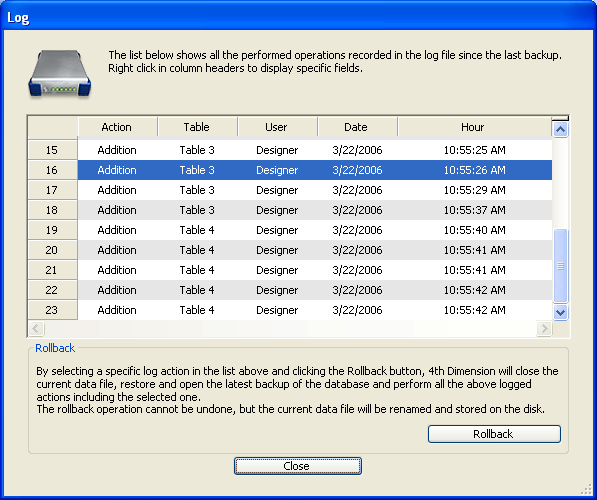Viewport: 597px width, 500px height.
Task: Click the horizontal scroll right arrow
Action: point(544,328)
